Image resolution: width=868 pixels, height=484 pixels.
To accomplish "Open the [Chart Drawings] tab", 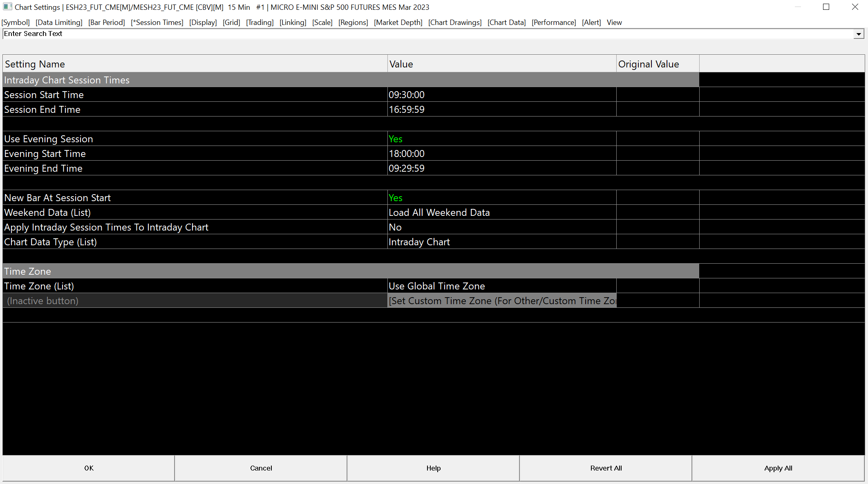I will pyautogui.click(x=455, y=22).
